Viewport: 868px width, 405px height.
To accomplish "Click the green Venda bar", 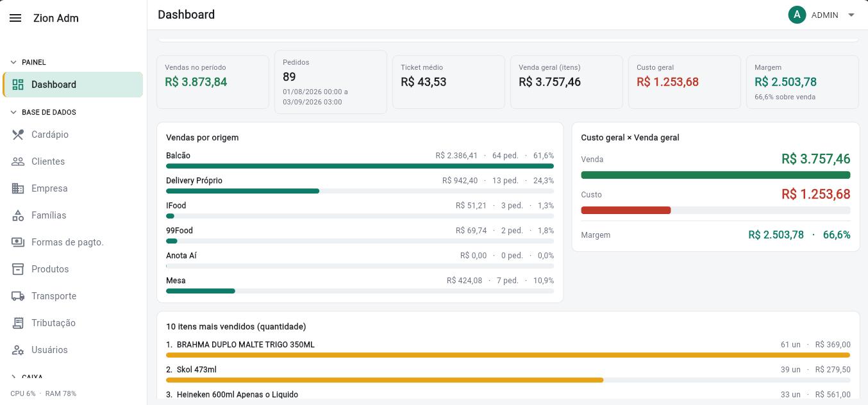I will [715, 175].
